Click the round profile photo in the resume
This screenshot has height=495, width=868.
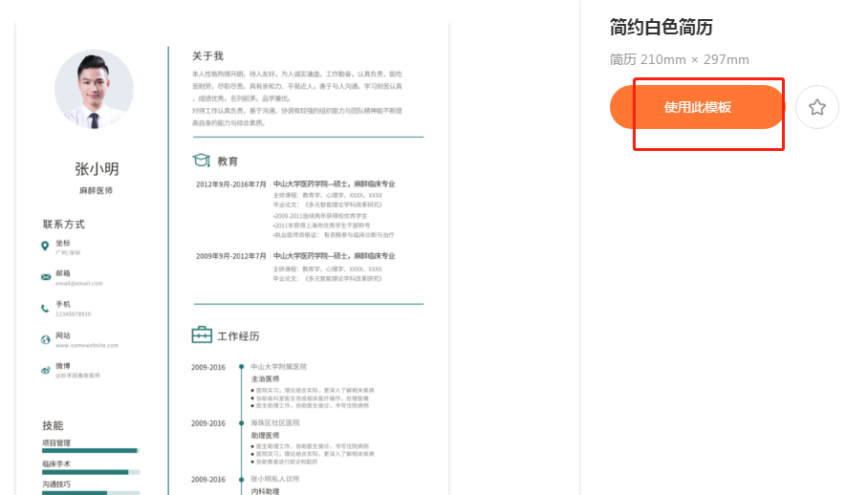pos(94,90)
